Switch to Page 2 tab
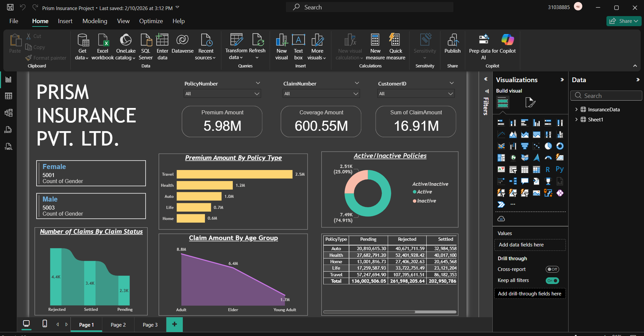The image size is (644, 336). point(118,325)
